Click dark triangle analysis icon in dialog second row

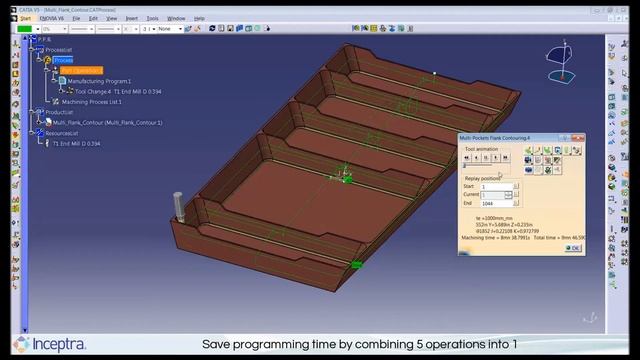(x=558, y=160)
